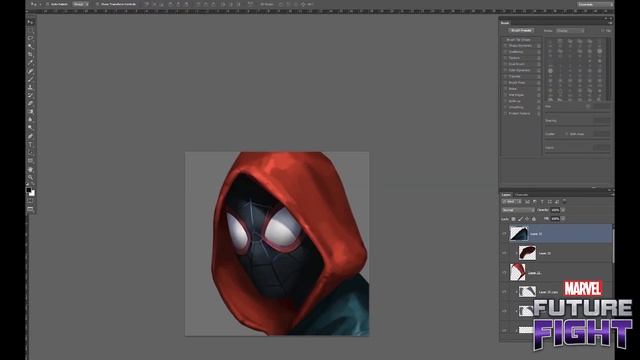This screenshot has width=640, height=360.
Task: Select the Gradient tool
Action: pyautogui.click(x=31, y=112)
